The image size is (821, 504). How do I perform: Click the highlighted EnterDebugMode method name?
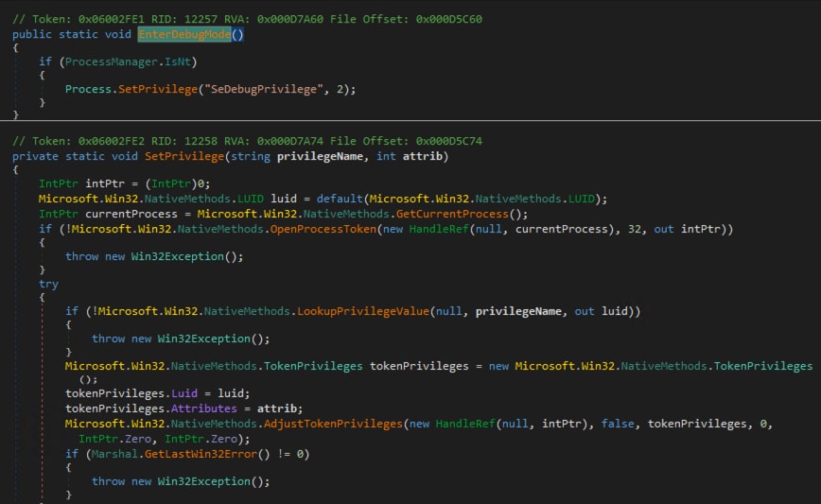coord(184,35)
